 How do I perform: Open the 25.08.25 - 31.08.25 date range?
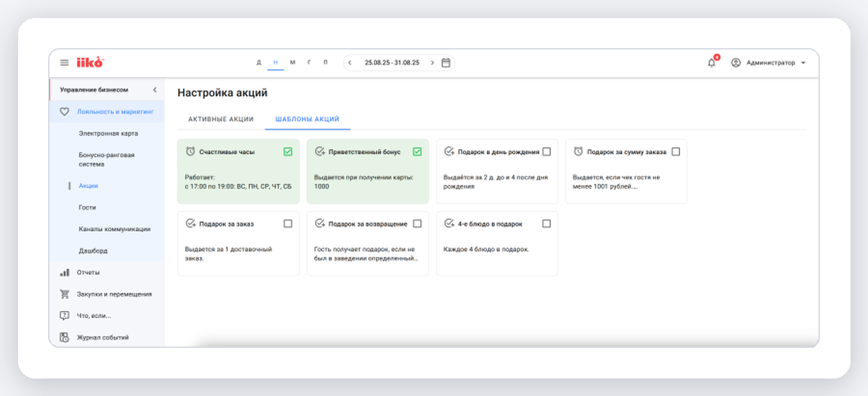click(392, 63)
